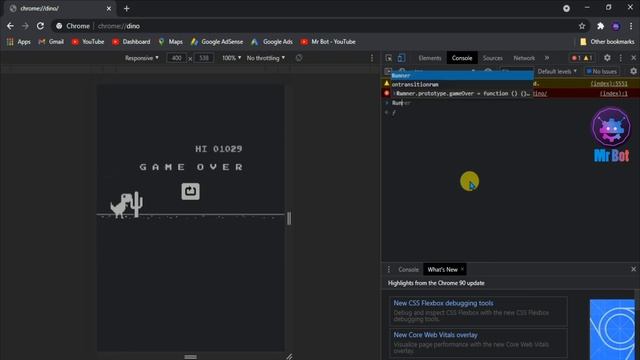This screenshot has width=640, height=360.
Task: Click the No Issues button
Action: 602,71
